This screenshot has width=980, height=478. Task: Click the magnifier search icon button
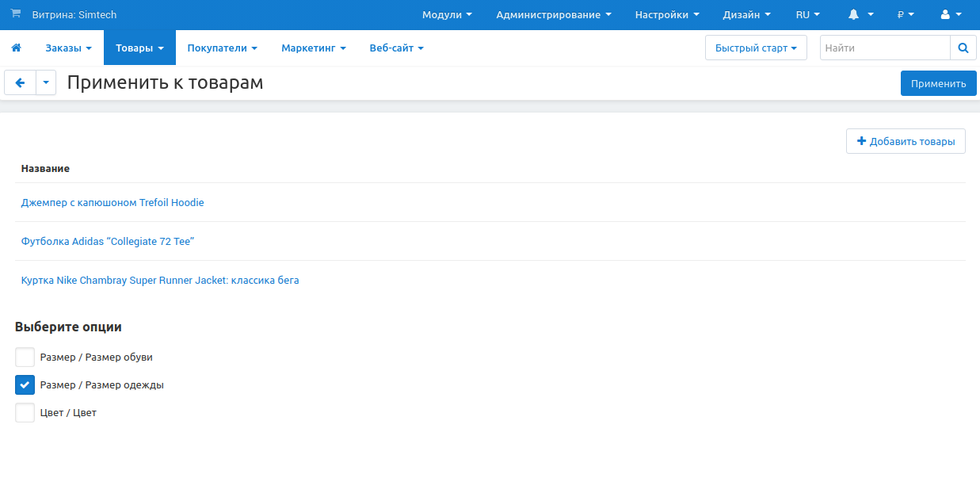click(963, 48)
